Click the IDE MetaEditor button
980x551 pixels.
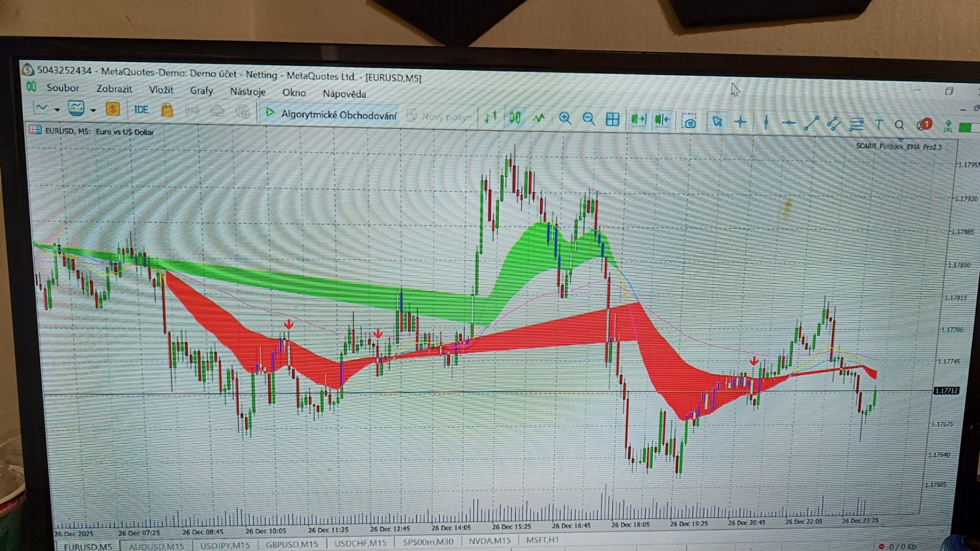[x=141, y=110]
